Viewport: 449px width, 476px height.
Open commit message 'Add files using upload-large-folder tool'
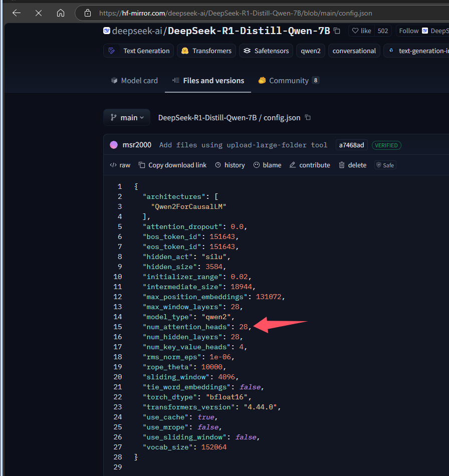[243, 145]
